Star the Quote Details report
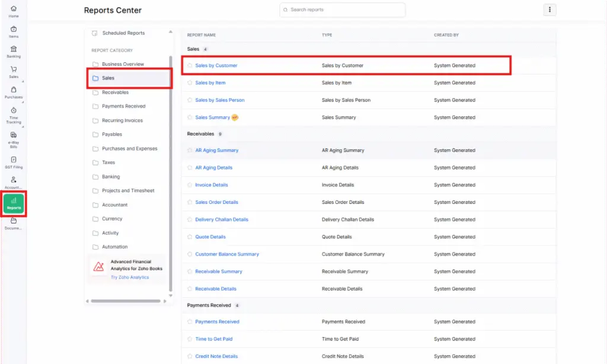This screenshot has width=607, height=364. pyautogui.click(x=190, y=237)
